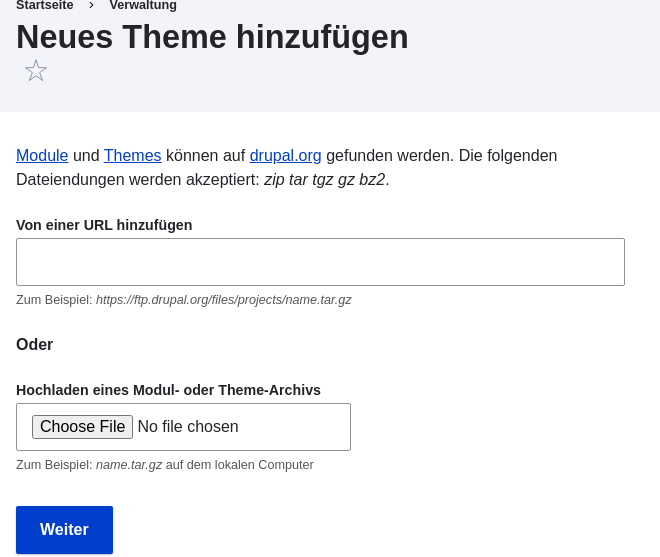The height and width of the screenshot is (557, 660).
Task: Go to Verwaltung breadcrumb
Action: click(143, 5)
